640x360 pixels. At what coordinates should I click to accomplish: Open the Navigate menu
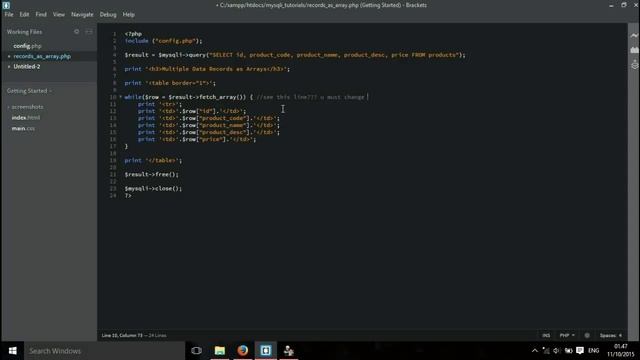click(82, 14)
